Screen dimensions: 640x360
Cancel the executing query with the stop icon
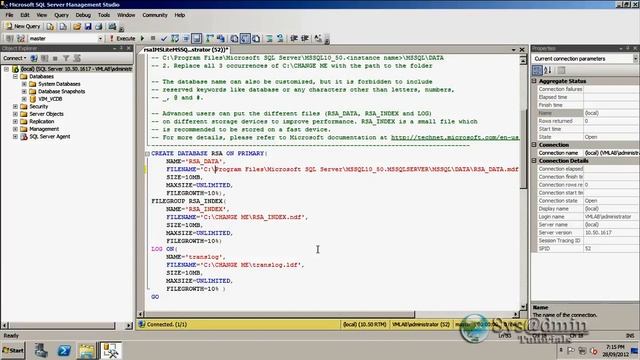point(153,38)
